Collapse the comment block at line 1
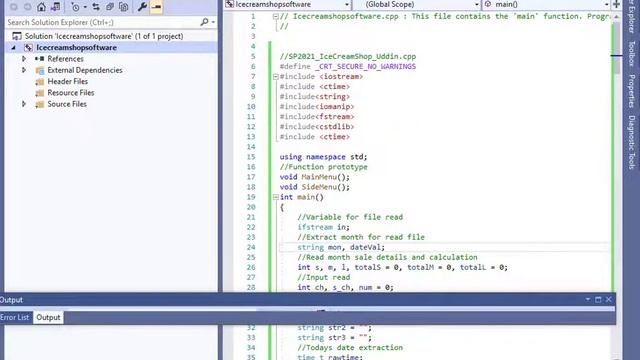Viewport: 640px width, 360px height. pos(276,17)
